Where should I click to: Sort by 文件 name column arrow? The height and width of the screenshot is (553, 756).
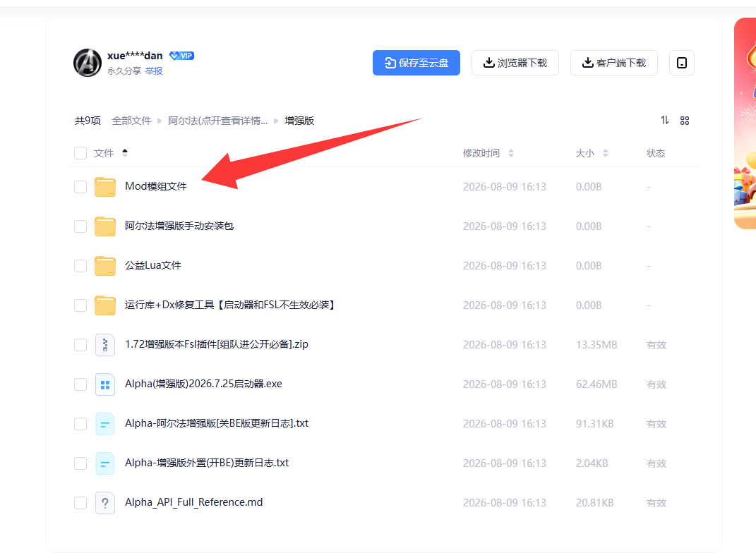(125, 152)
